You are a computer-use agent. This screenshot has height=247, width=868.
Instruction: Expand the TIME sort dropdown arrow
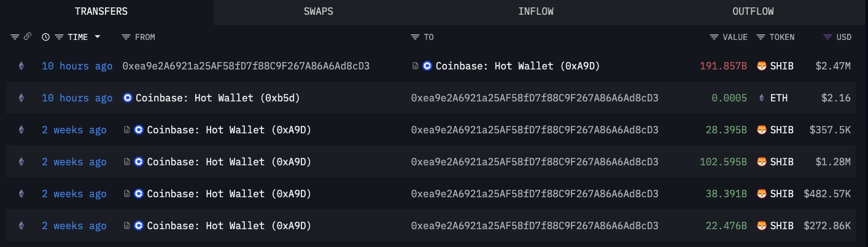coord(97,37)
